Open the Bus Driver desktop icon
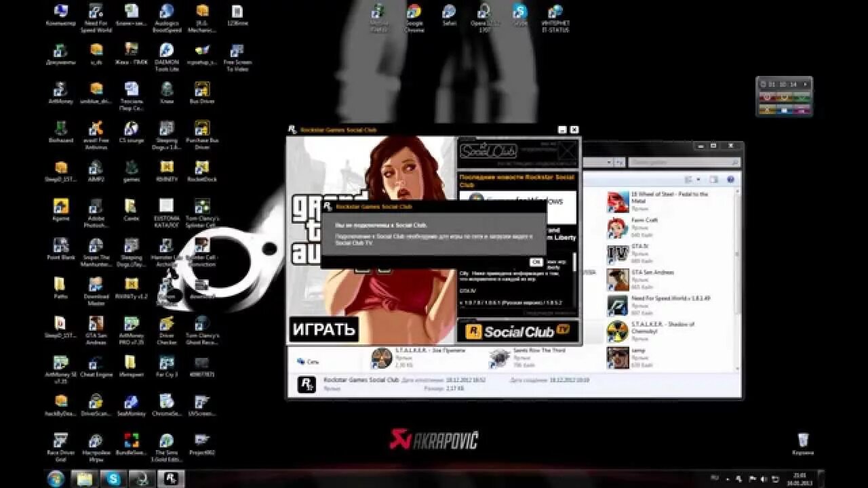Viewport: 868px width, 488px height. [x=201, y=94]
